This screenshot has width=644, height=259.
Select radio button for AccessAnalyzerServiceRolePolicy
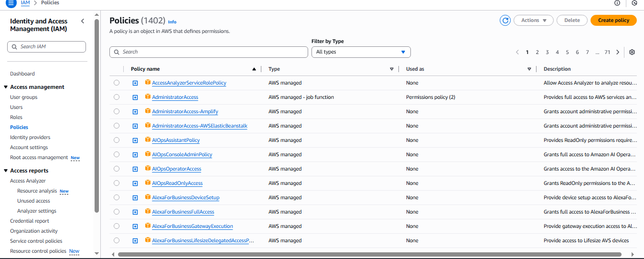tap(117, 83)
